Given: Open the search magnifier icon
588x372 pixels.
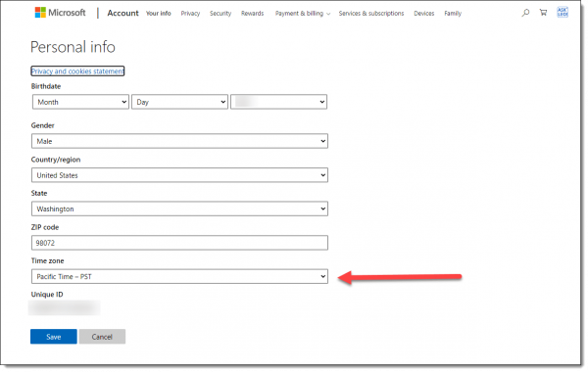Looking at the screenshot, I should coord(526,13).
